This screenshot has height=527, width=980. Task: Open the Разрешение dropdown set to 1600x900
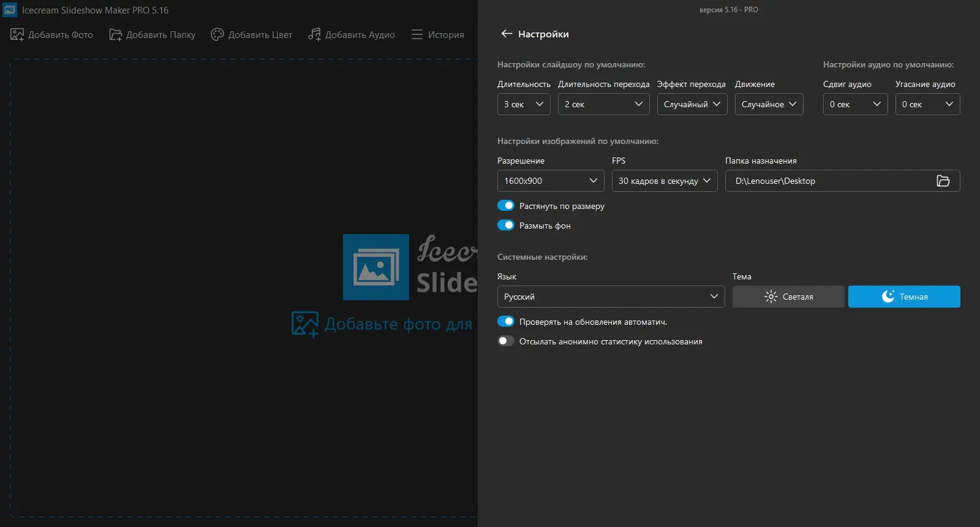[551, 181]
